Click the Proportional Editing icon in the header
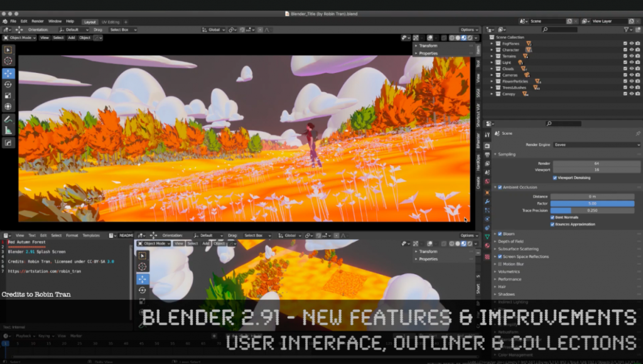The height and width of the screenshot is (364, 643). pos(260,29)
